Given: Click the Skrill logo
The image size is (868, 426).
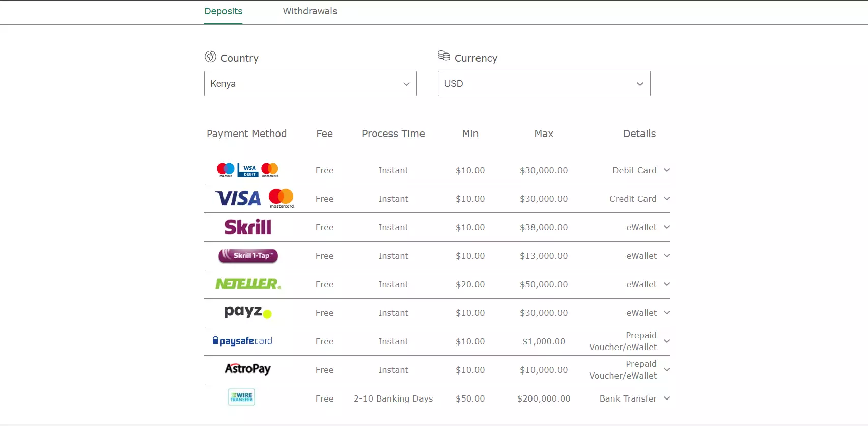Looking at the screenshot, I should pos(248,227).
